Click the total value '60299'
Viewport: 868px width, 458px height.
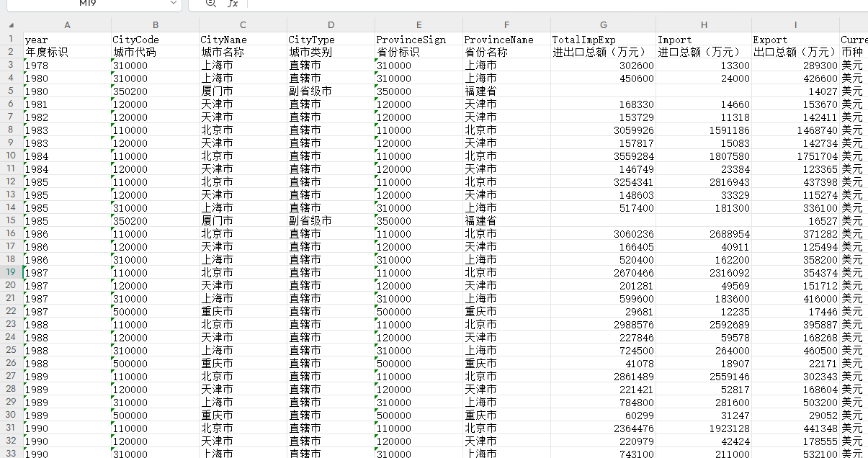603,416
